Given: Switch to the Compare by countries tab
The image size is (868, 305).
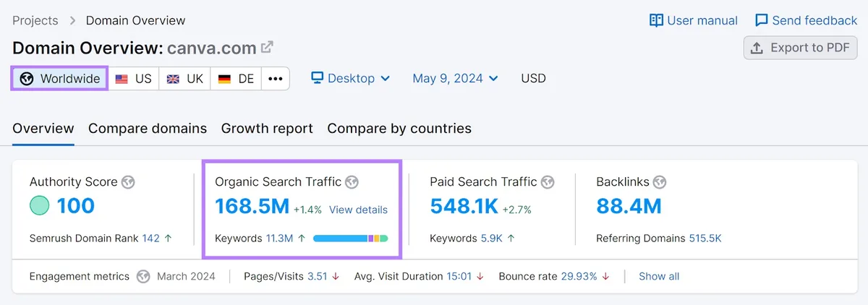Looking at the screenshot, I should [x=399, y=129].
